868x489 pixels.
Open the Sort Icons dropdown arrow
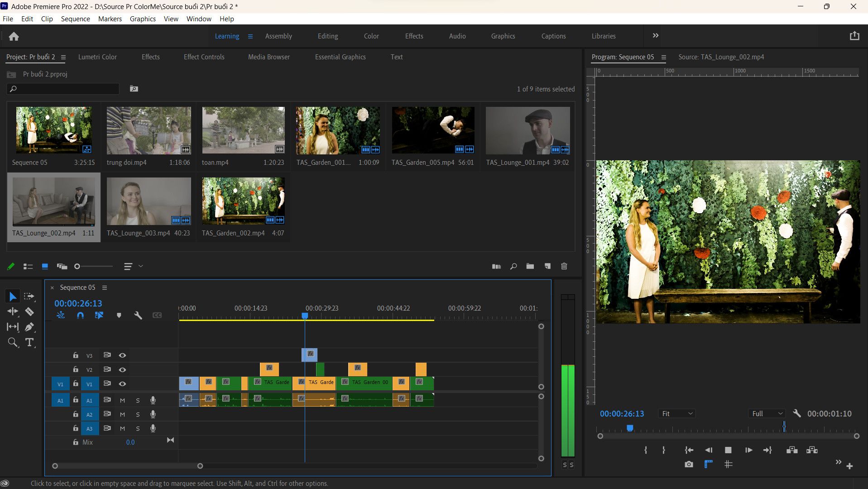141,266
